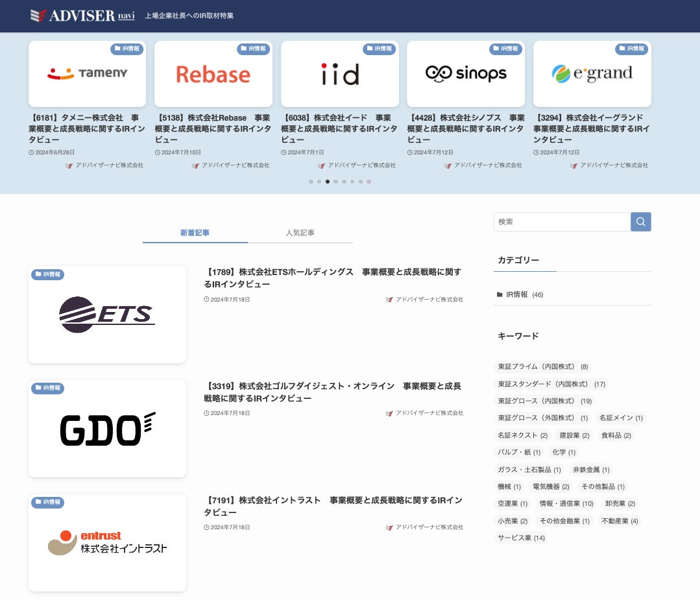Click the search magnifier button

tap(640, 222)
